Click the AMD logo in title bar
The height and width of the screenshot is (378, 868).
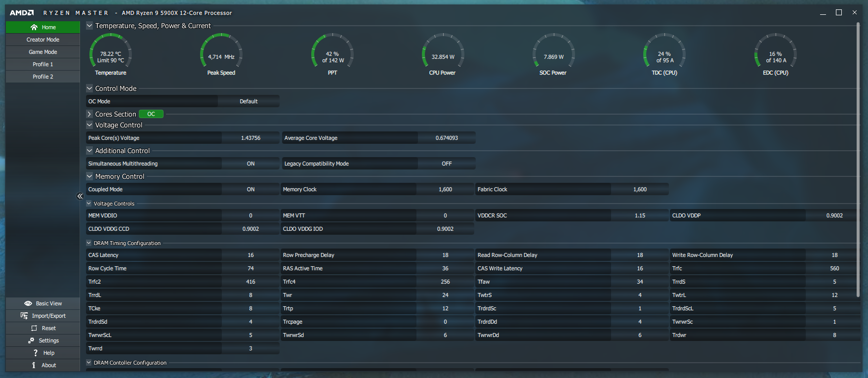coord(22,13)
